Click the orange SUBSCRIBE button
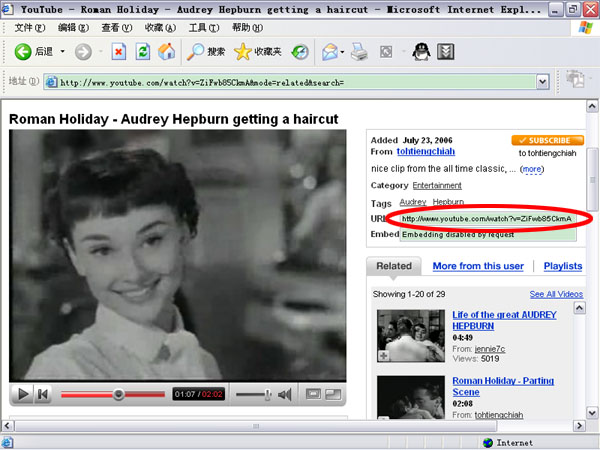This screenshot has height=450, width=600. point(548,140)
